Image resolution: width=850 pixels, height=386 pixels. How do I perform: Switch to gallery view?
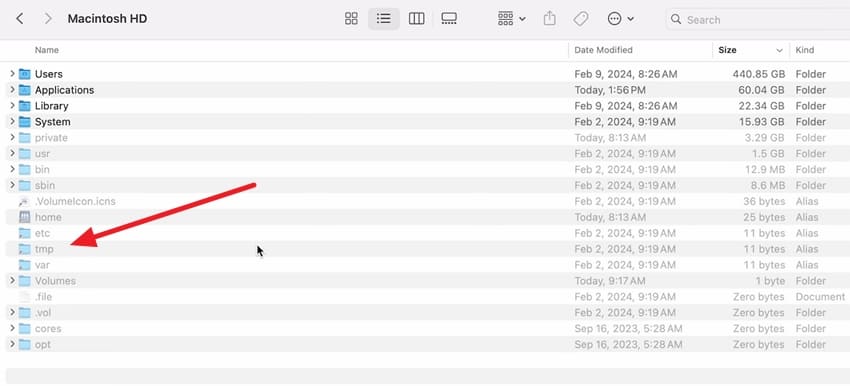449,19
